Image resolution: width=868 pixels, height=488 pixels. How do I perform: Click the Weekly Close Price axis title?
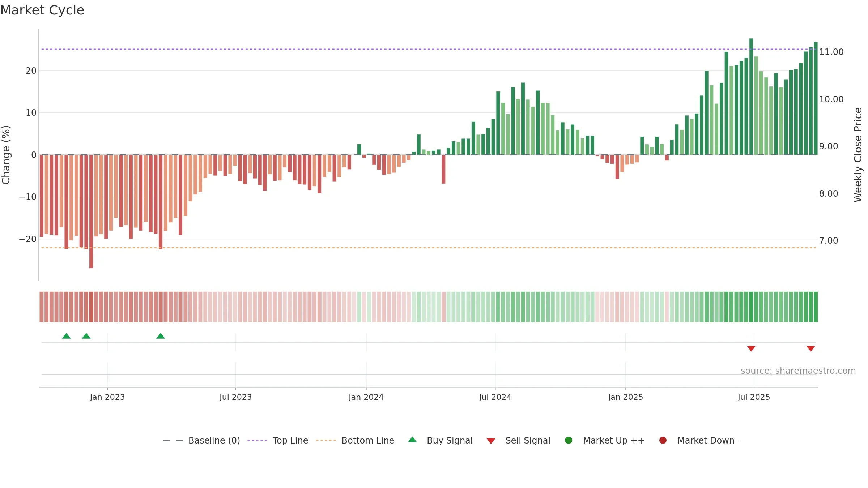(x=858, y=155)
